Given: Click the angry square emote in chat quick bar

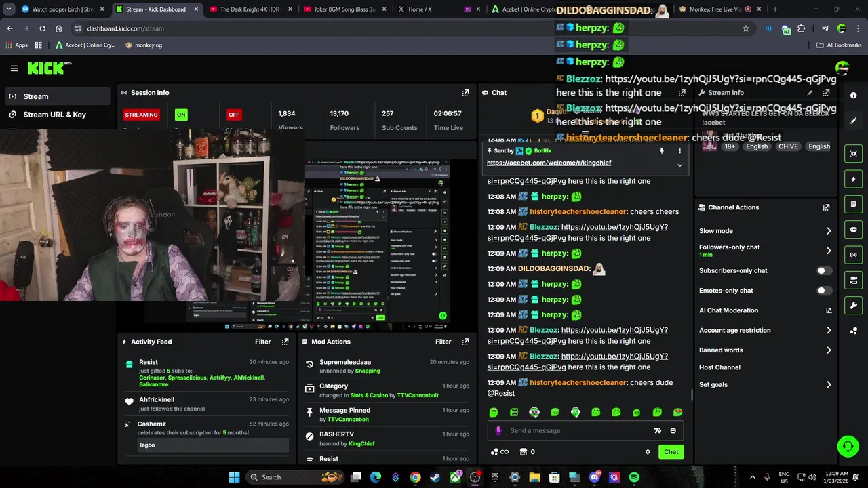Looking at the screenshot, I should (x=514, y=412).
